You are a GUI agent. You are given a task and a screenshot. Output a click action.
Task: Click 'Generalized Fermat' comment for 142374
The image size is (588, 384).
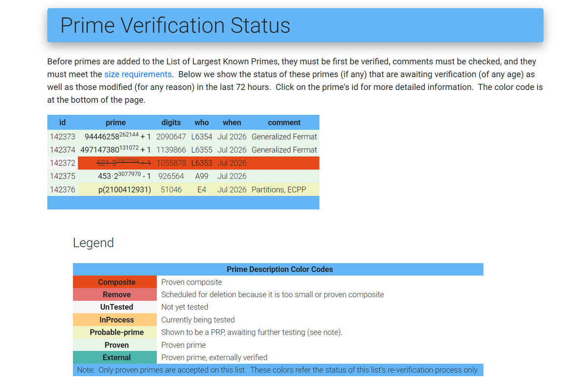(284, 150)
